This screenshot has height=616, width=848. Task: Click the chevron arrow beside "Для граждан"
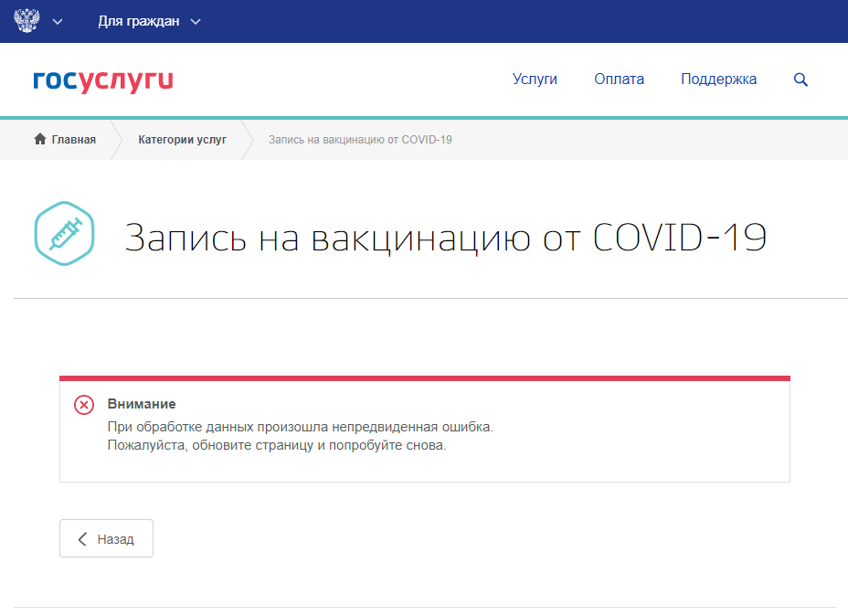(x=196, y=22)
